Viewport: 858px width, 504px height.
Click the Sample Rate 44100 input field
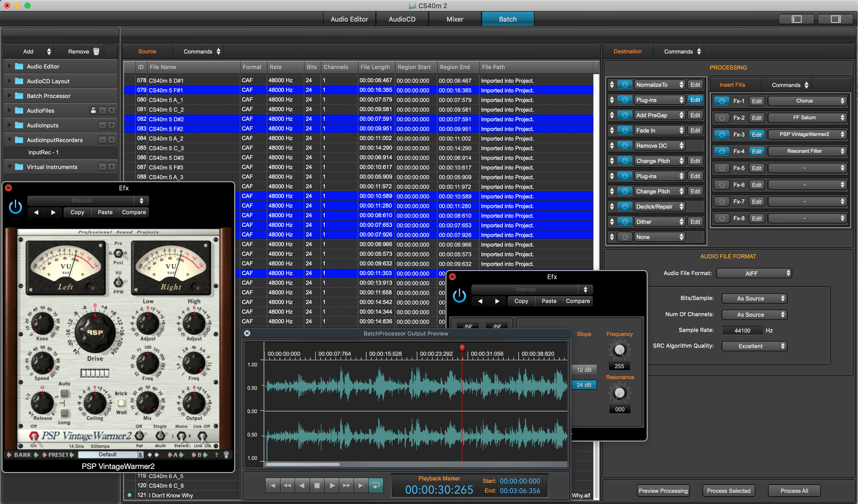742,330
